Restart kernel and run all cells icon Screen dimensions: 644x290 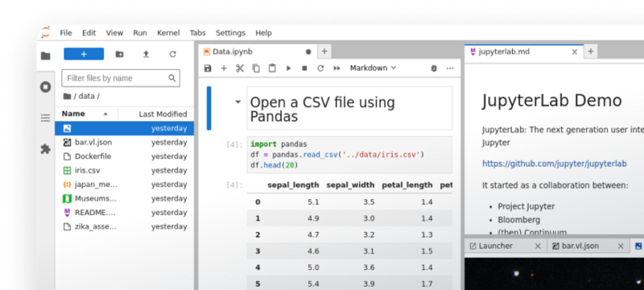336,68
